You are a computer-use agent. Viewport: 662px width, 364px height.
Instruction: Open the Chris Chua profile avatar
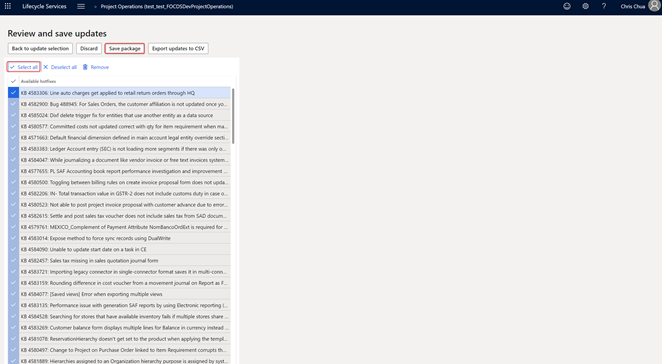pos(654,6)
